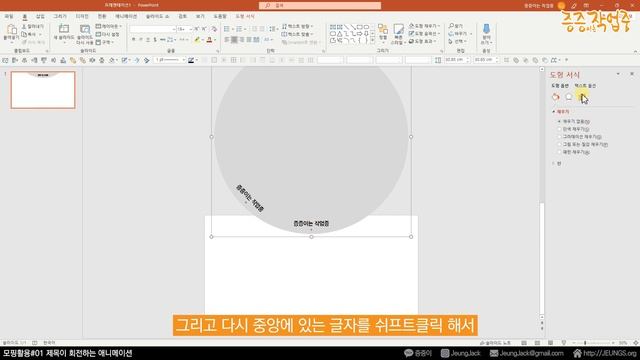Close the Format Shape pane
Screen dimensions: 640x360
tap(632, 74)
